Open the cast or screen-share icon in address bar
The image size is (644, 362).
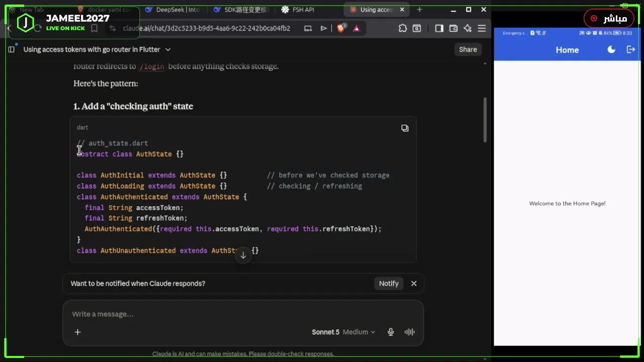[x=308, y=29]
